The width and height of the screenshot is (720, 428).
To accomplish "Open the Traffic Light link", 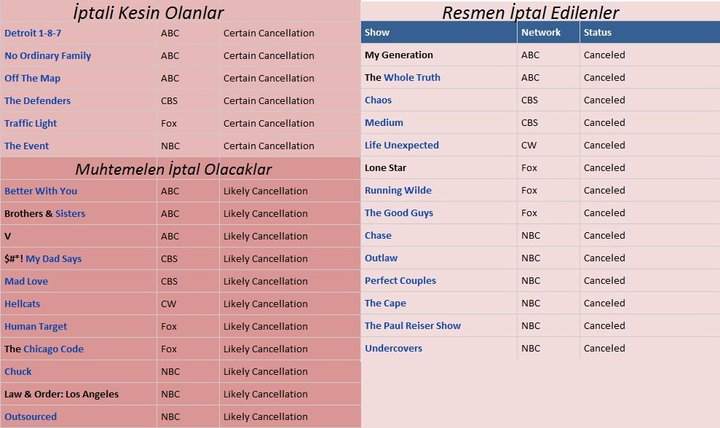I will (31, 123).
